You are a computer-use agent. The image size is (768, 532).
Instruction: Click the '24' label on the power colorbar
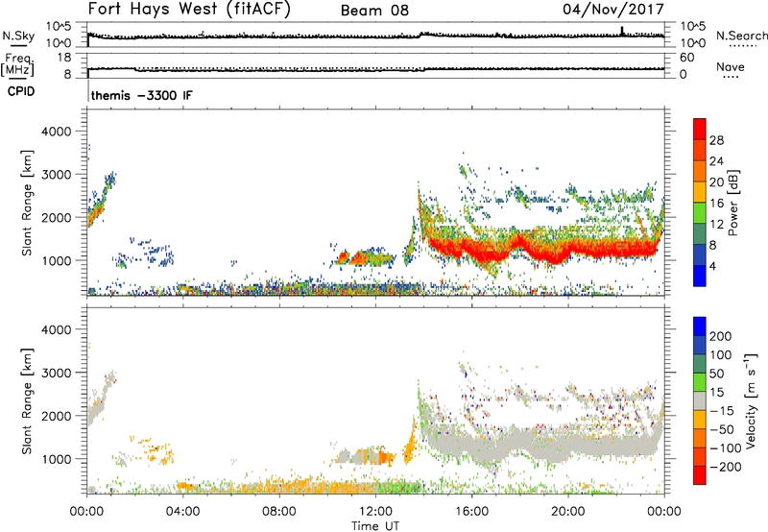coord(716,161)
